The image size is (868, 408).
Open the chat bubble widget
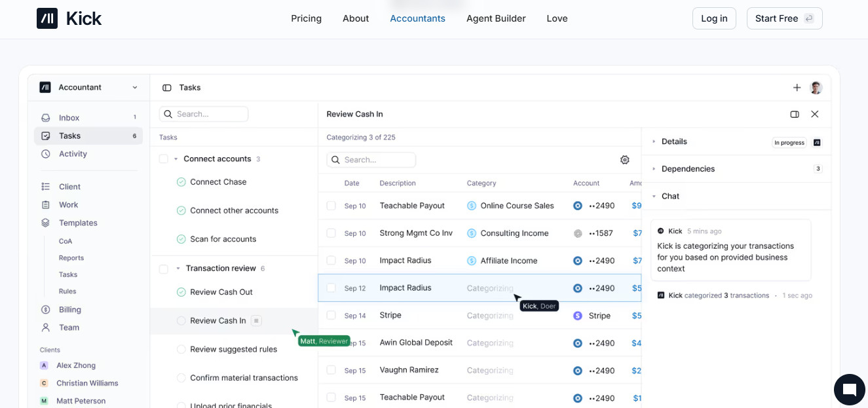pos(850,390)
